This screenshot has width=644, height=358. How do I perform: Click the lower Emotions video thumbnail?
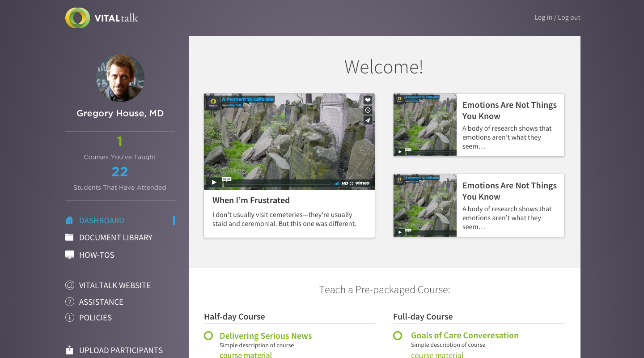click(425, 205)
